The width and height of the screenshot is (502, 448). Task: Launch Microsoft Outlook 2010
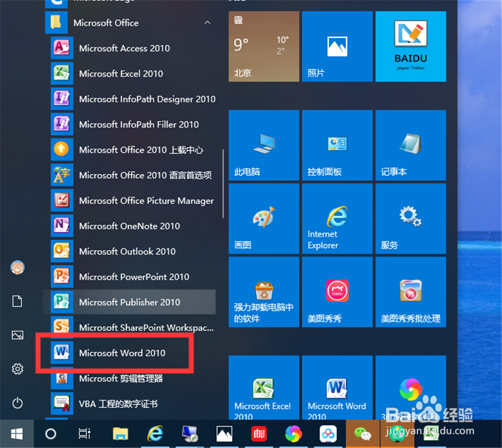tap(130, 251)
